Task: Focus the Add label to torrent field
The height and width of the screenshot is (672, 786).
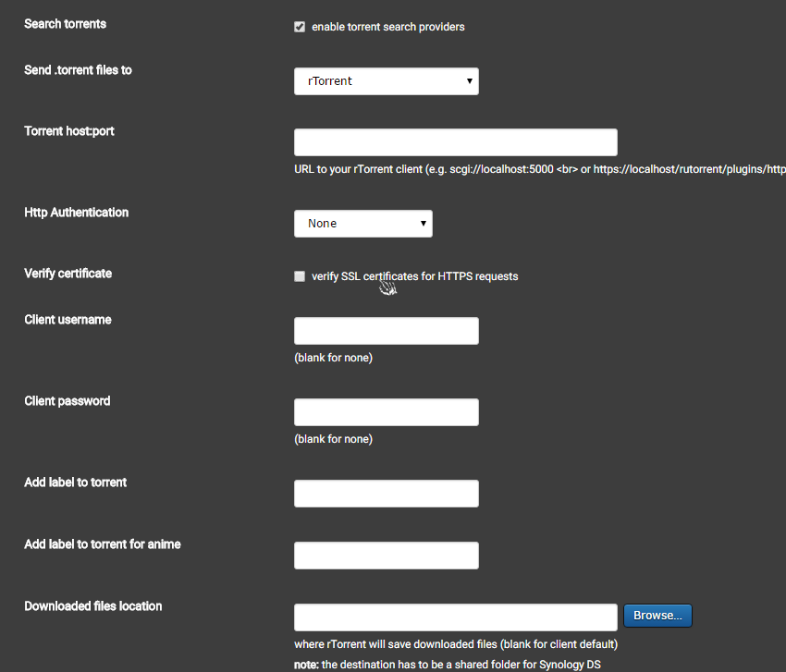Action: coord(386,494)
